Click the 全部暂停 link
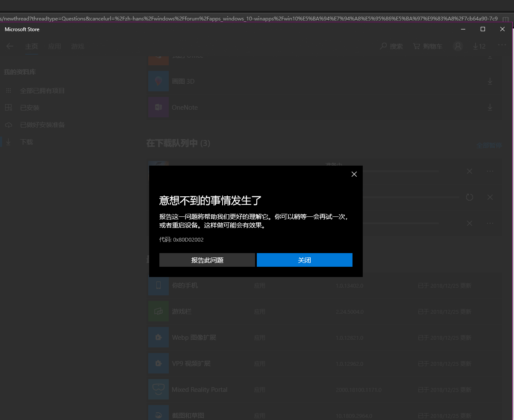Viewport: 514px width, 420px height. (x=489, y=146)
